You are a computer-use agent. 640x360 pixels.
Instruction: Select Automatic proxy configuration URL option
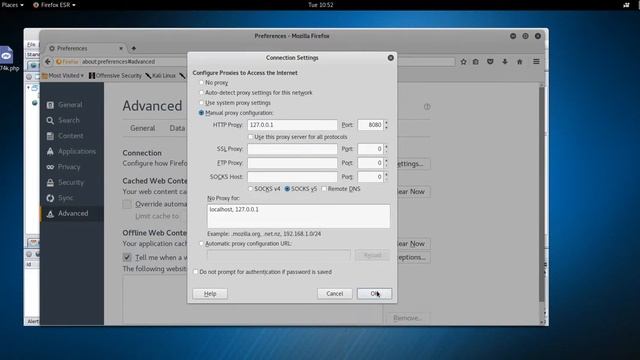coord(201,244)
